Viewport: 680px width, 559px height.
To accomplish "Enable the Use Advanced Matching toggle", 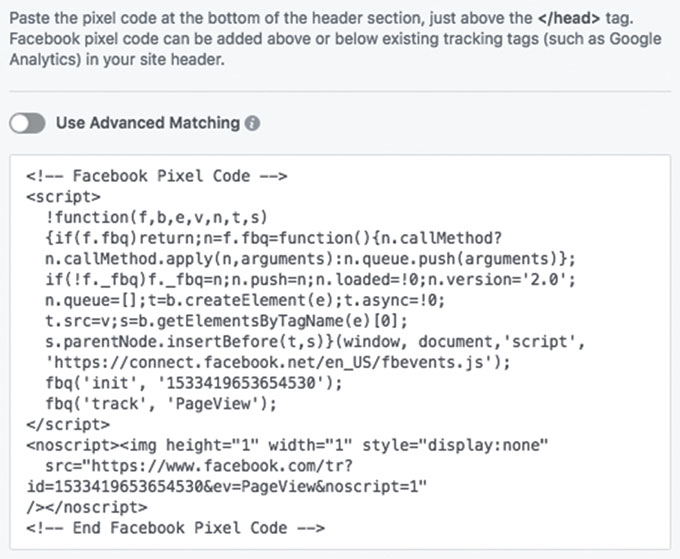I will 27,123.
